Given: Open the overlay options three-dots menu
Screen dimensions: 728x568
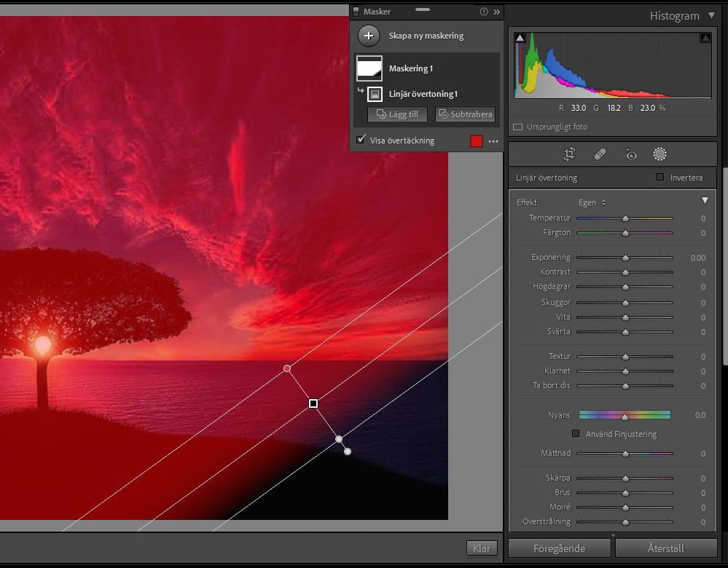Looking at the screenshot, I should click(x=493, y=141).
